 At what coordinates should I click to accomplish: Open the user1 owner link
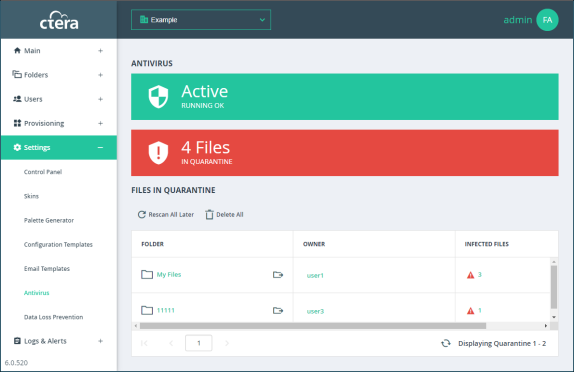click(315, 275)
